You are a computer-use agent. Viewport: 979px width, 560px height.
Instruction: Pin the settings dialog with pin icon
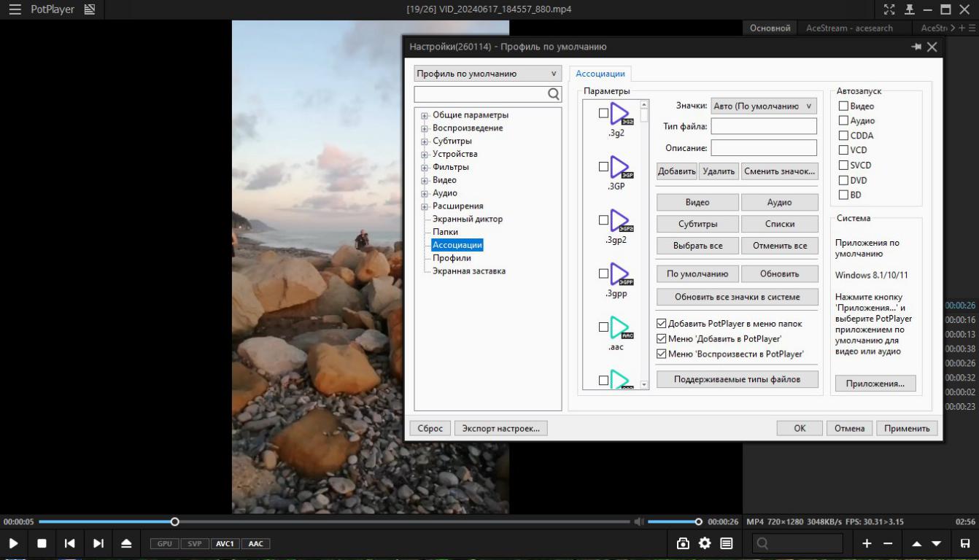tap(916, 47)
